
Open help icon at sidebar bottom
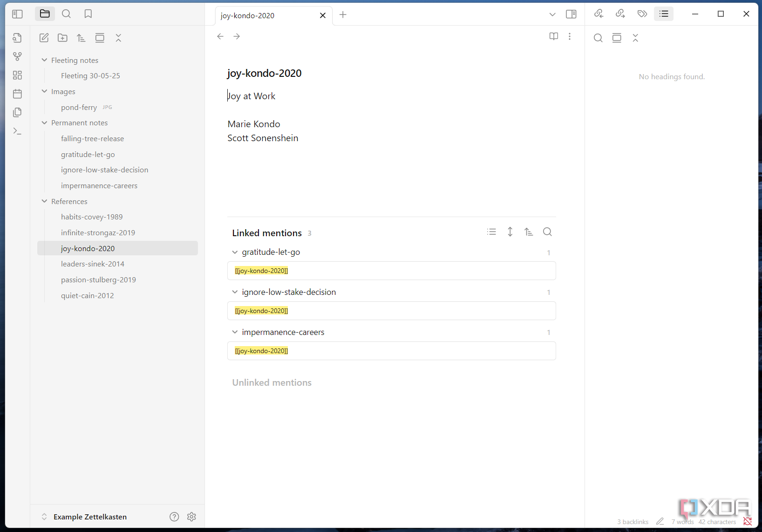(174, 517)
